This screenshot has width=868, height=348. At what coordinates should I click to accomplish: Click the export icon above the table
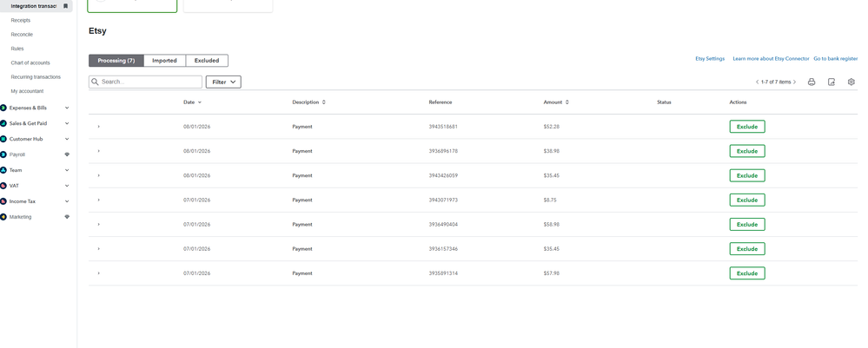[x=832, y=82]
